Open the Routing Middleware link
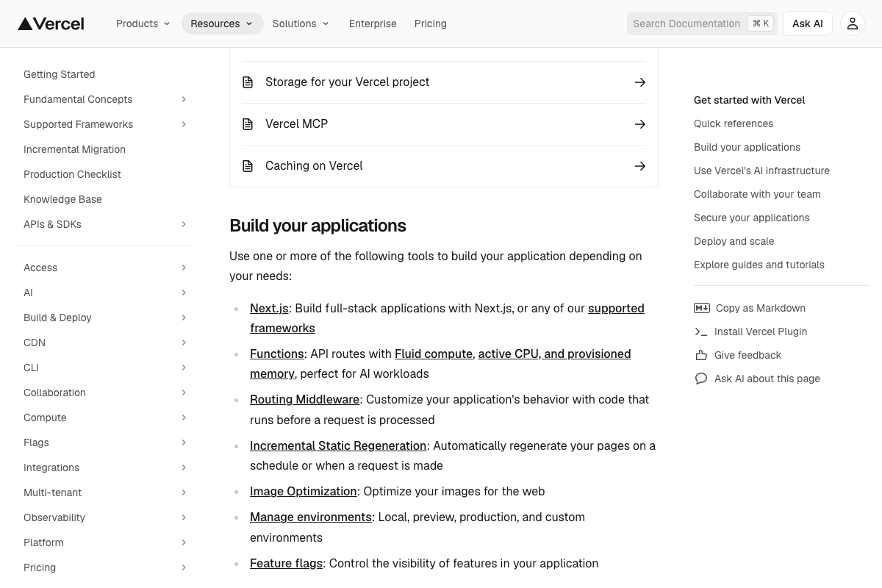This screenshot has height=588, width=882. click(x=304, y=400)
